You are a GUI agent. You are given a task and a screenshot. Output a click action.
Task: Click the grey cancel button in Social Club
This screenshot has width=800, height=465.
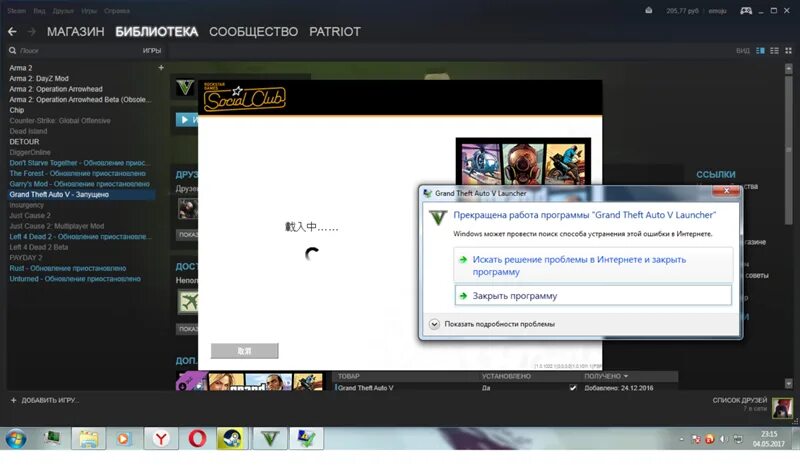click(244, 351)
